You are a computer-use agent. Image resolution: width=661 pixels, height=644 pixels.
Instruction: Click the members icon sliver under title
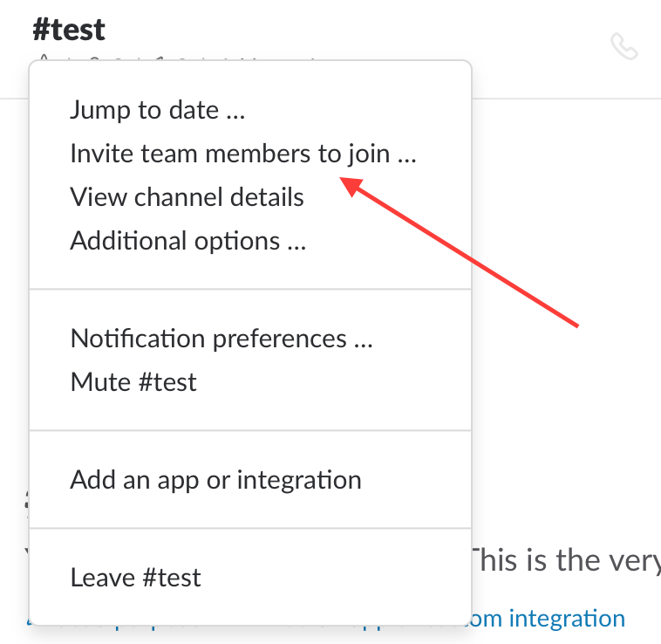click(95, 58)
